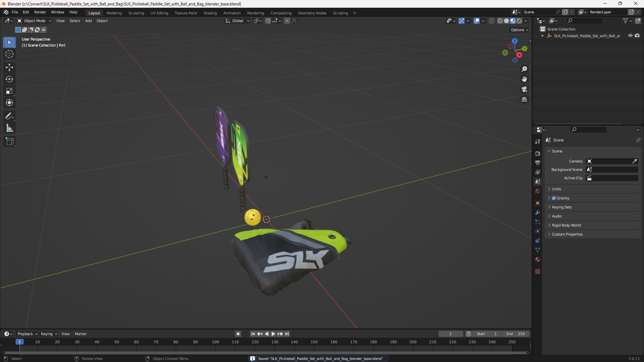Open the File menu

15,12
